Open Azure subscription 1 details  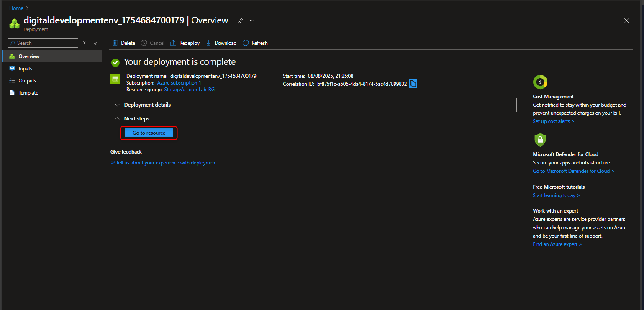(x=179, y=82)
